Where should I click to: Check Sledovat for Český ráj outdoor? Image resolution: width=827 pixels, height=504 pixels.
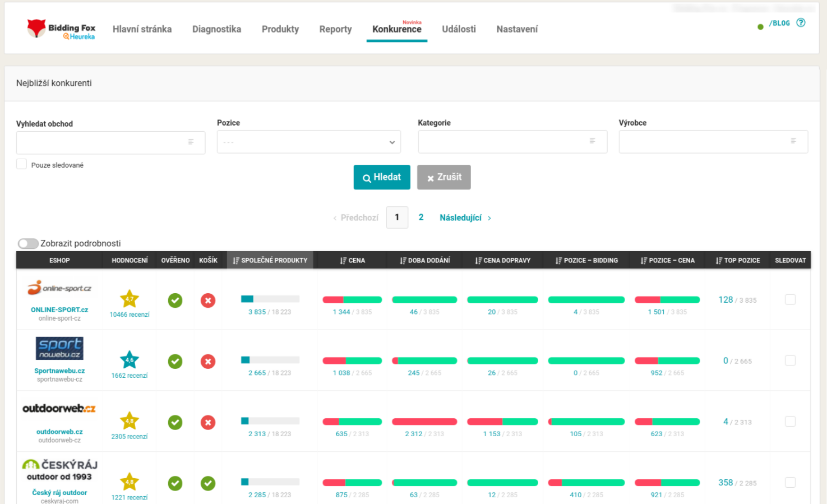(x=790, y=482)
